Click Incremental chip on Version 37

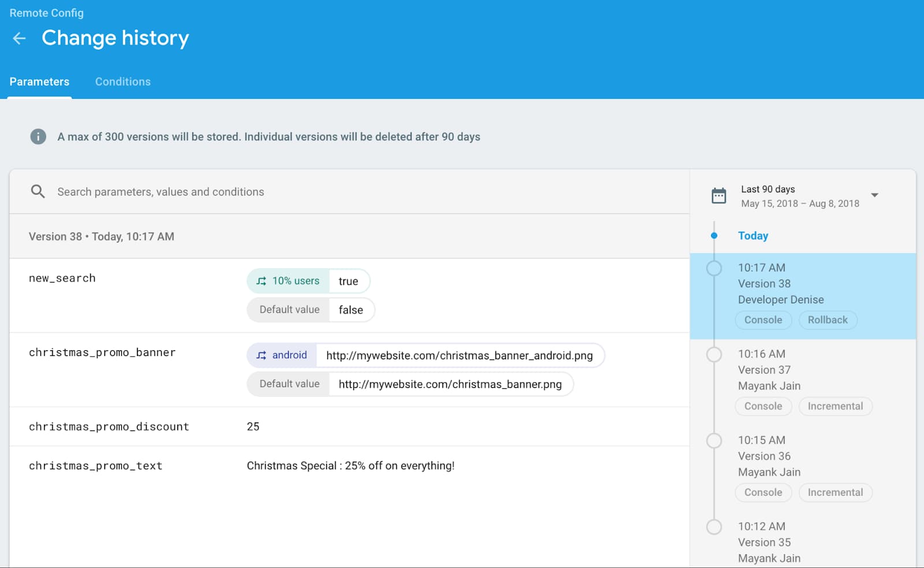pos(836,406)
